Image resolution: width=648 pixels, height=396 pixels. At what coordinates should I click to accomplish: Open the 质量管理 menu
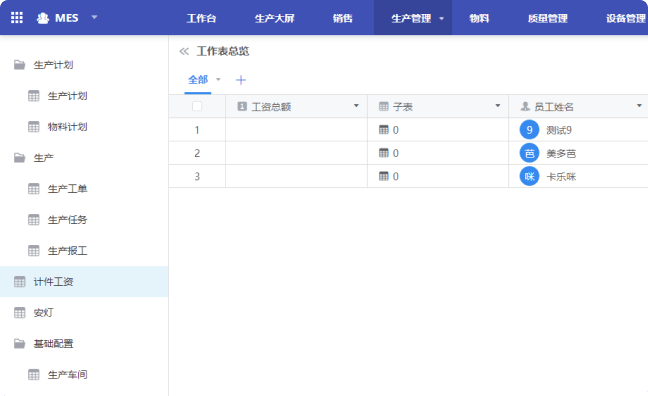(x=548, y=18)
